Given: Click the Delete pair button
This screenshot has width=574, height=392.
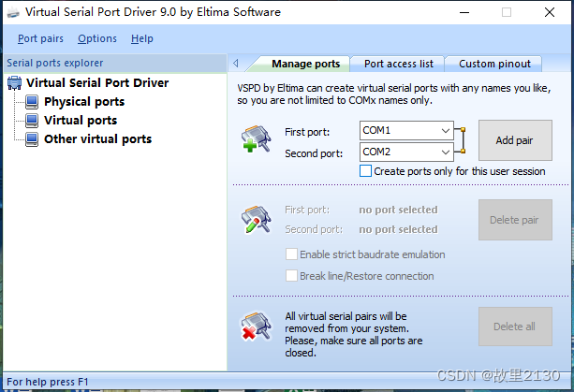Looking at the screenshot, I should tap(515, 220).
